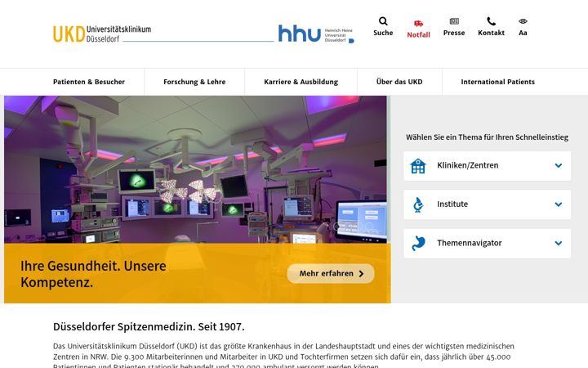Click the Düsseldorfer Spitzenmedizin. Seit 1907. heading
Image resolution: width=588 pixels, height=368 pixels.
pyautogui.click(x=149, y=326)
